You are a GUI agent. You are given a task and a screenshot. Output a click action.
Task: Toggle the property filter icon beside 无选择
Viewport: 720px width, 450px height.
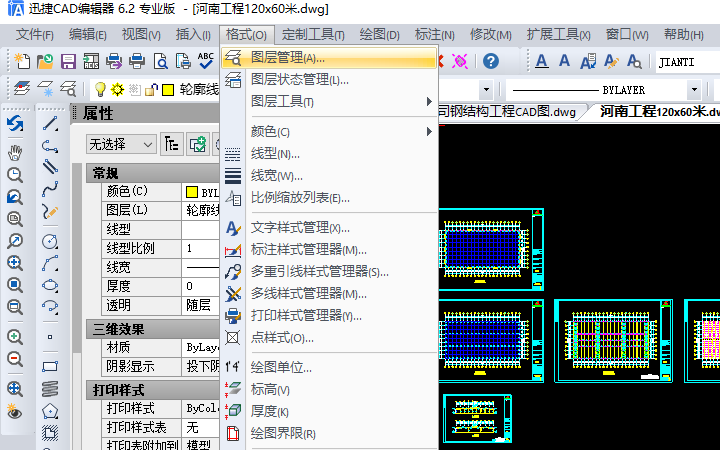coord(172,145)
